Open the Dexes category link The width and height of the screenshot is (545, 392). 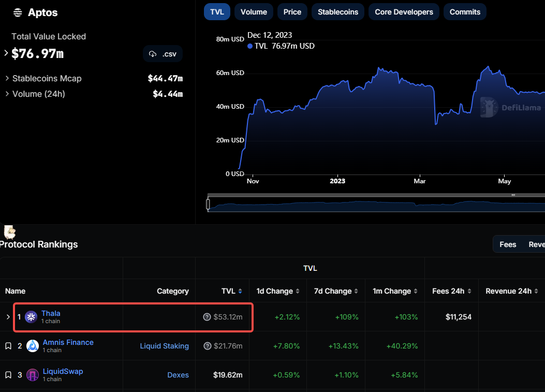click(x=178, y=375)
